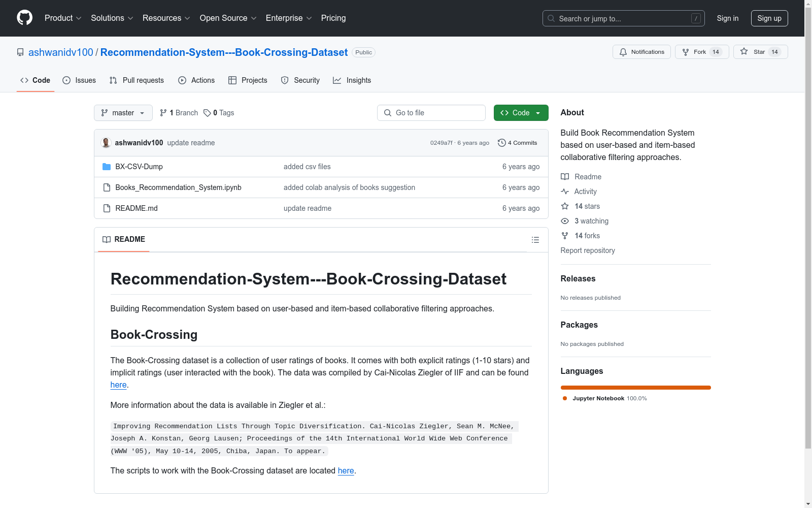Click the bell icon in Notifications
Image resolution: width=812 pixels, height=508 pixels.
[x=623, y=52]
